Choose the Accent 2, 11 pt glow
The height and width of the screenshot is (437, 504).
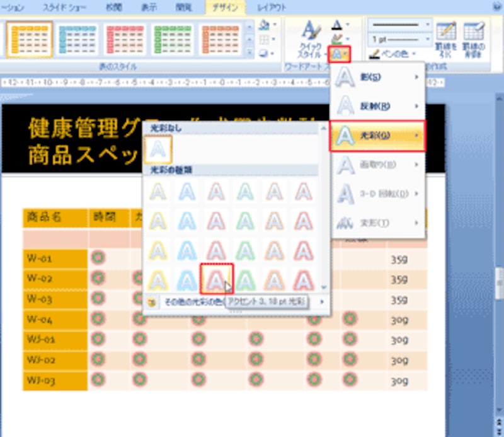[x=187, y=250]
